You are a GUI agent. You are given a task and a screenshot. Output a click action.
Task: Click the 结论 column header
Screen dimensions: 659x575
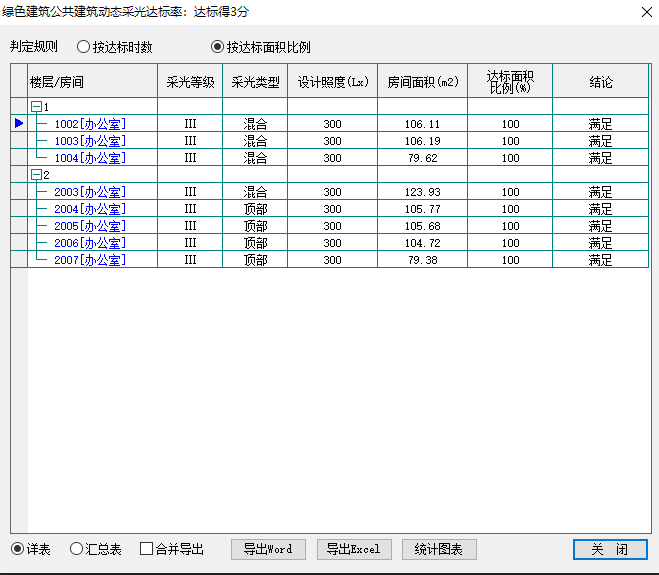(600, 82)
